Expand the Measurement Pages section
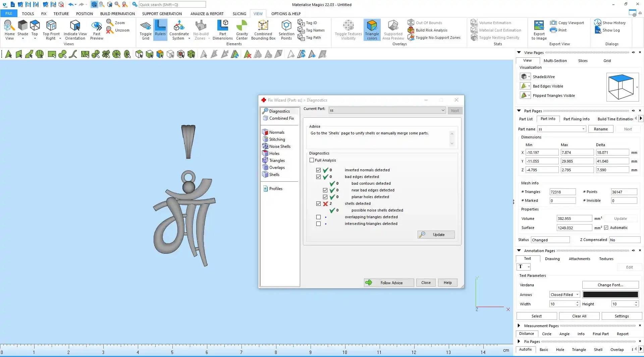644x357 pixels. [519, 325]
